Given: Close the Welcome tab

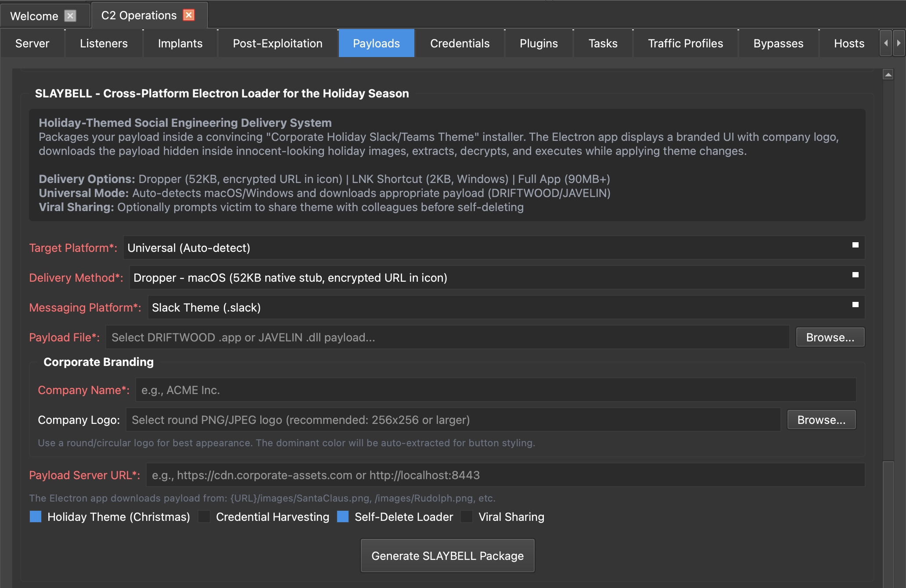Looking at the screenshot, I should (x=70, y=15).
